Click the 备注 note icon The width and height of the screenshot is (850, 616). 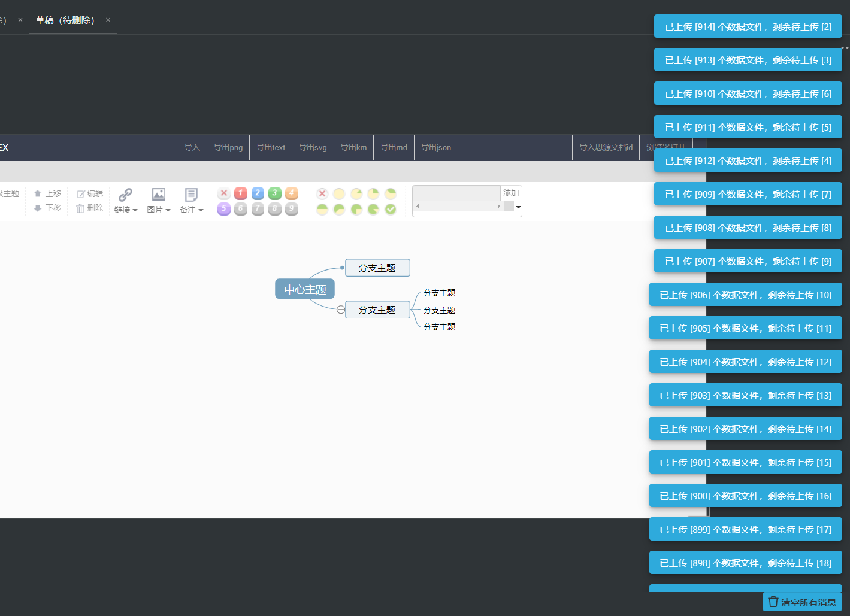(x=191, y=195)
